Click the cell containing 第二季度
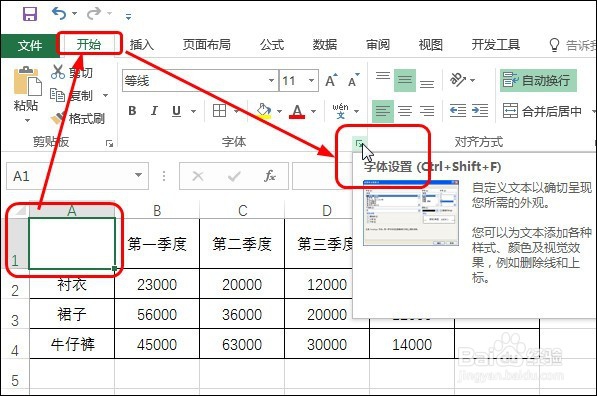 pyautogui.click(x=242, y=244)
